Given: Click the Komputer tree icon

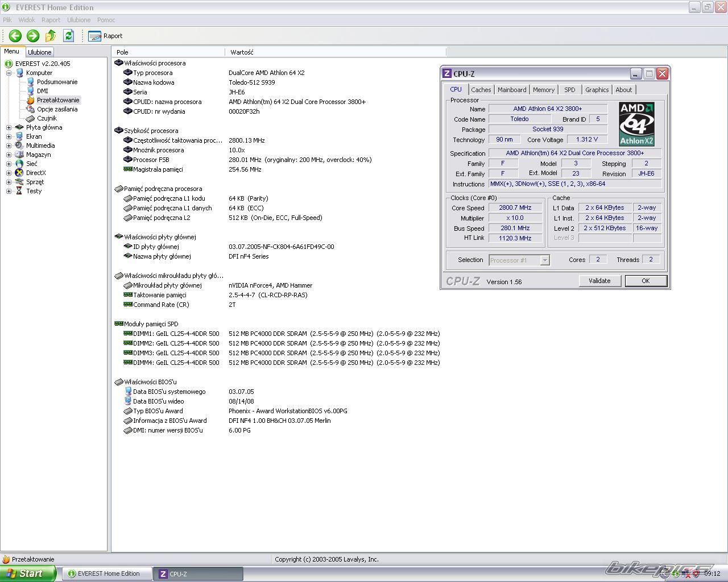Looking at the screenshot, I should 20,73.
